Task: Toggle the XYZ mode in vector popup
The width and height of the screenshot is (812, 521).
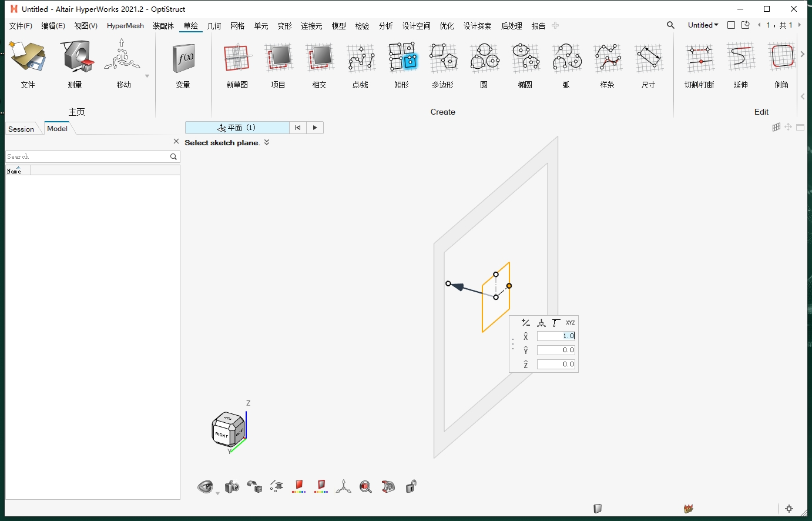Action: 570,323
